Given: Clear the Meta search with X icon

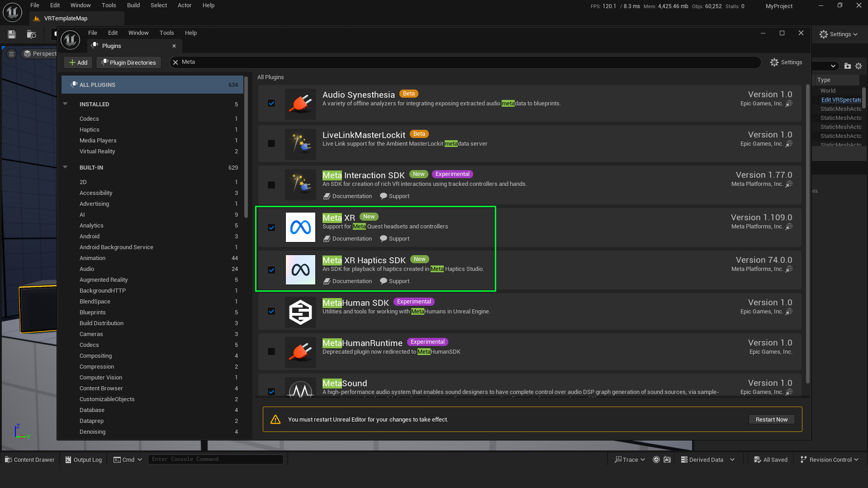Looking at the screenshot, I should pyautogui.click(x=175, y=62).
